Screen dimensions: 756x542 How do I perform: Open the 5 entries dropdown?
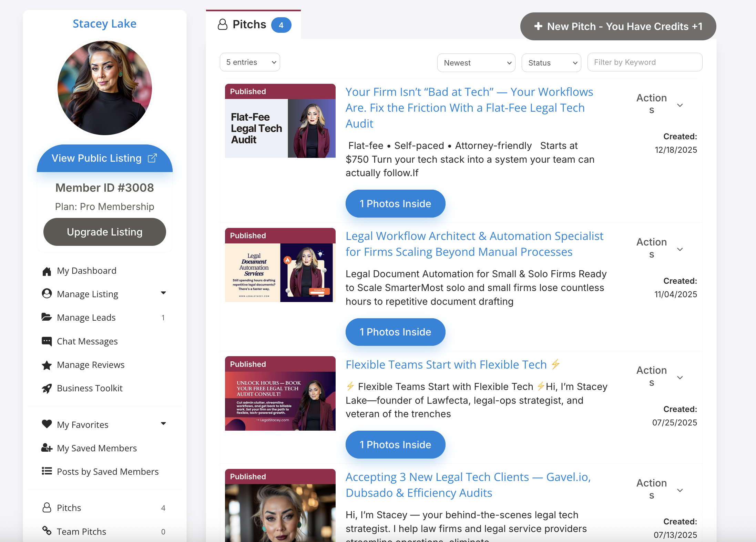[x=250, y=62]
